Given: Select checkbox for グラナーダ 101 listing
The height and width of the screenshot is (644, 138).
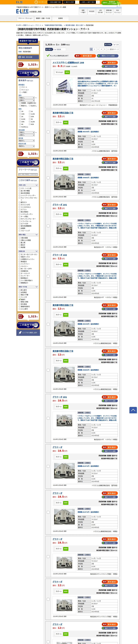Looking at the screenshot, I should pos(48,226).
